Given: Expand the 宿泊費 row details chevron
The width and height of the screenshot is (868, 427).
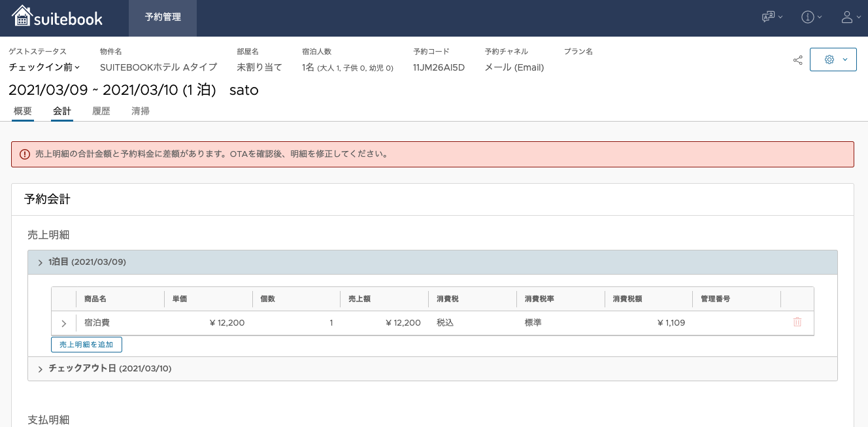Looking at the screenshot, I should (x=64, y=324).
